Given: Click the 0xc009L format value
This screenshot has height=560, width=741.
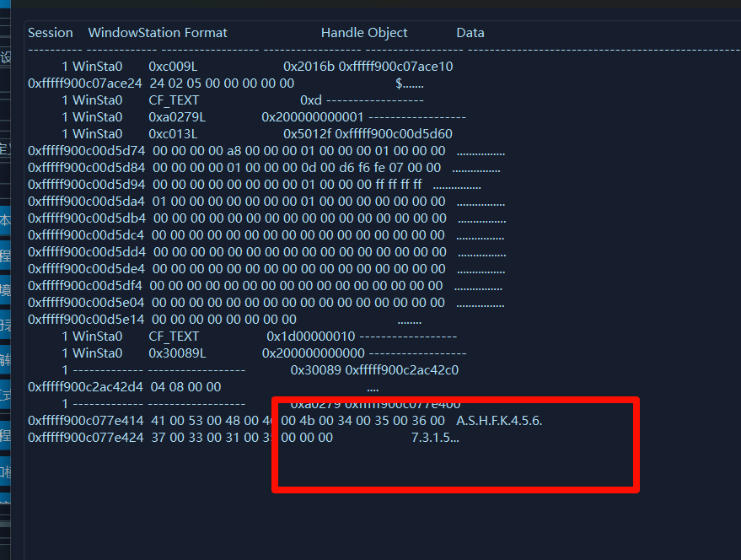Looking at the screenshot, I should pyautogui.click(x=173, y=67).
